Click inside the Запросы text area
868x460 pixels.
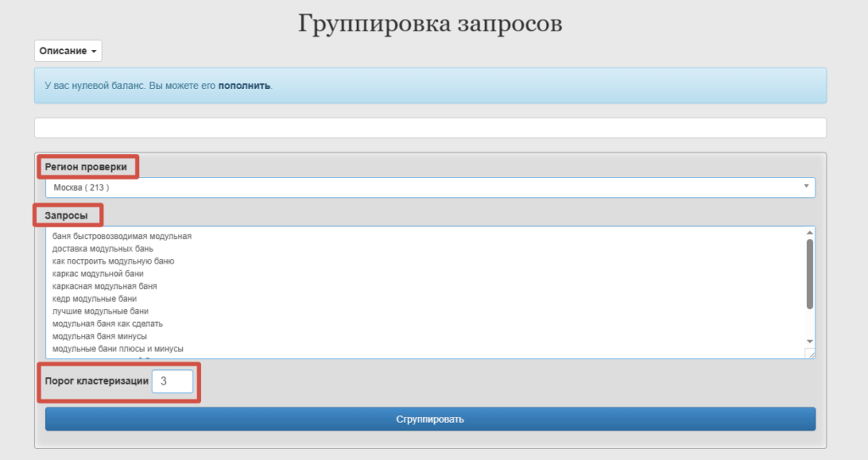[x=426, y=292]
